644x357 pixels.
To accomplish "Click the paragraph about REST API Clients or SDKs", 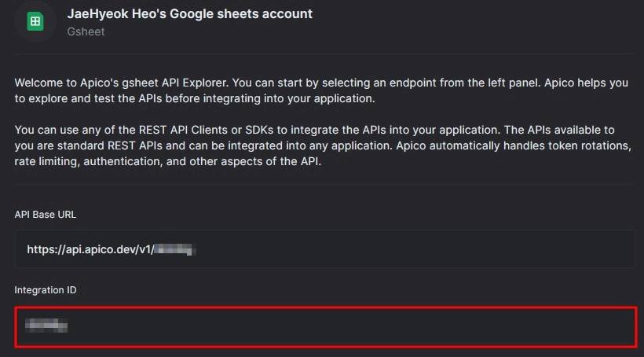I will pos(323,145).
